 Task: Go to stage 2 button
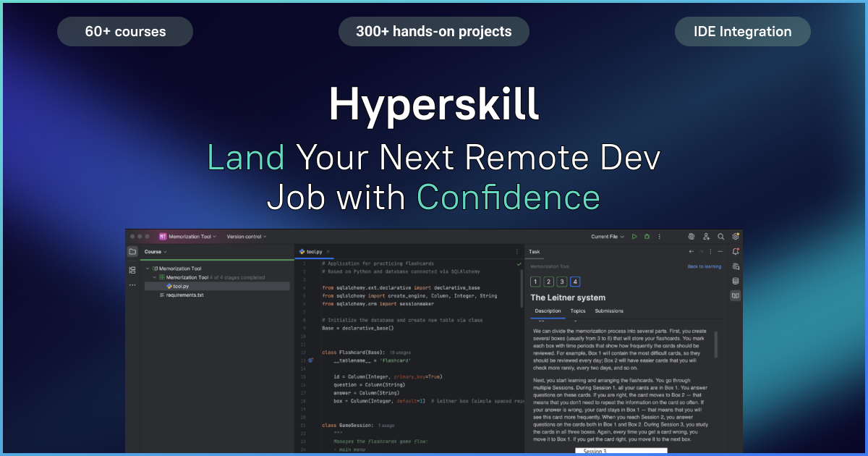coord(548,282)
